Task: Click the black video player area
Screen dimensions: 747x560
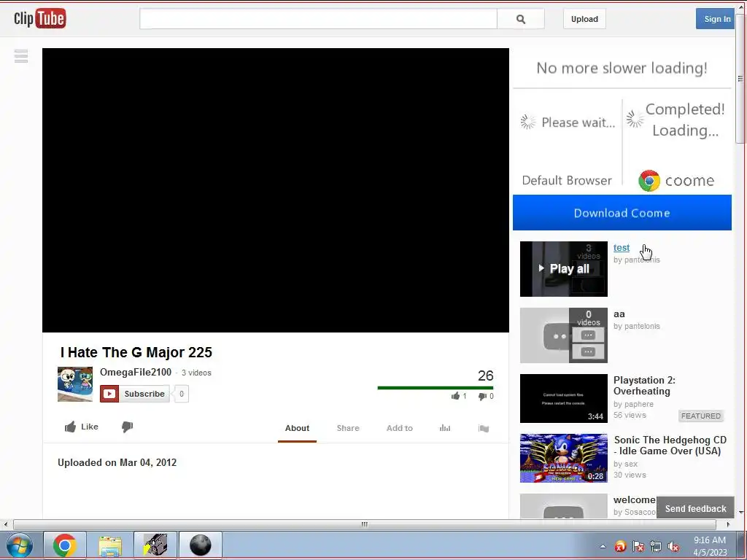Action: click(275, 190)
